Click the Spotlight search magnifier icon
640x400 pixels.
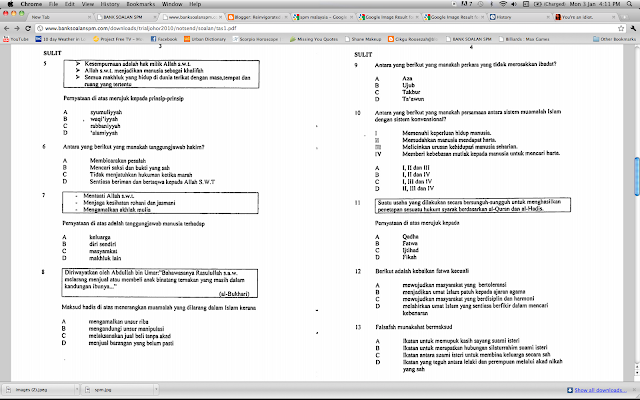(x=630, y=4)
